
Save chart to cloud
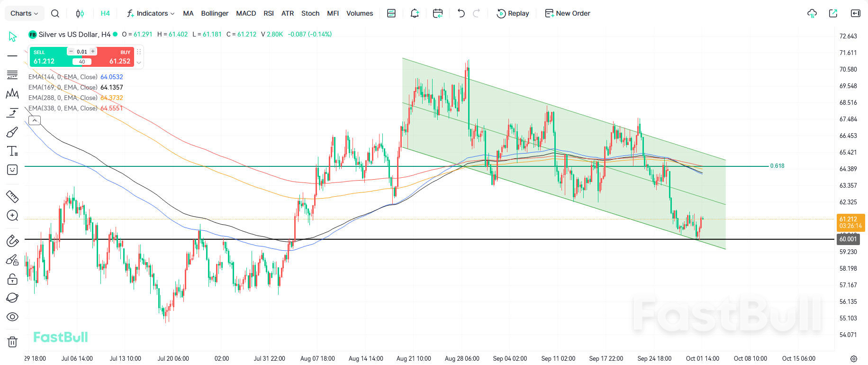812,13
